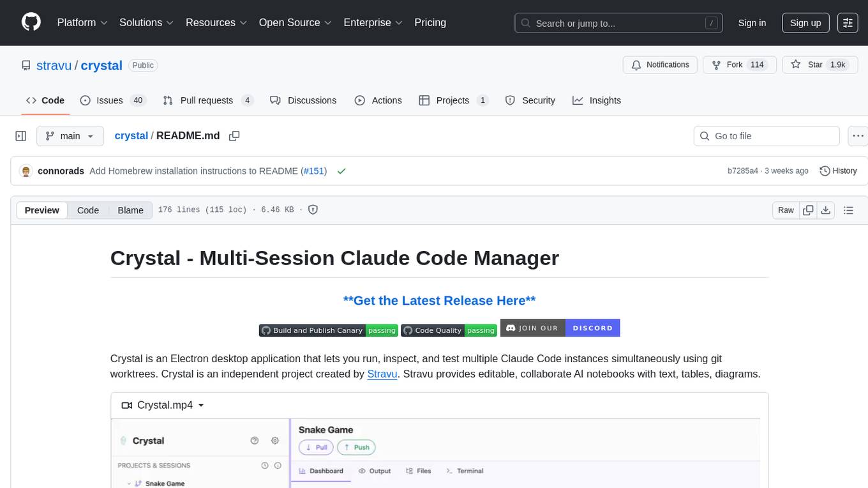
Task: Click the Notifications bell button
Action: click(x=661, y=65)
